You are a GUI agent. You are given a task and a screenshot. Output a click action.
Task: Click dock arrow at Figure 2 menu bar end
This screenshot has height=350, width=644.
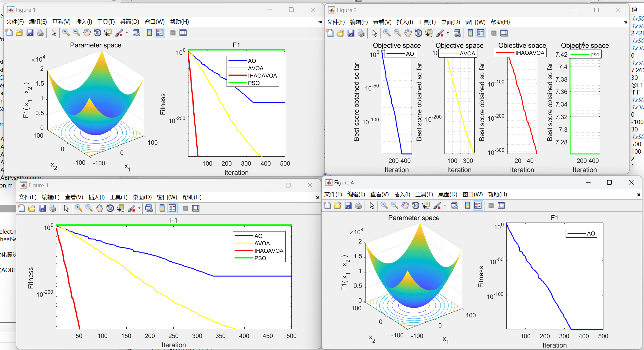(x=625, y=22)
